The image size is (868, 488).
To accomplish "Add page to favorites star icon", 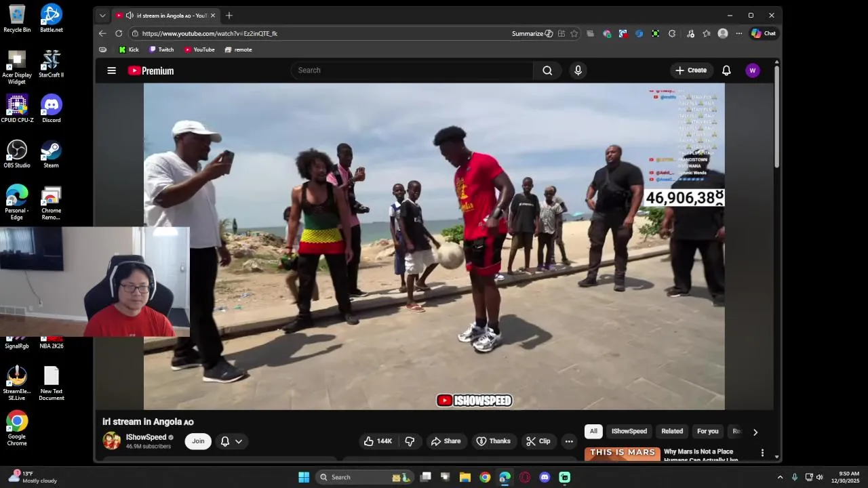I will pos(574,33).
